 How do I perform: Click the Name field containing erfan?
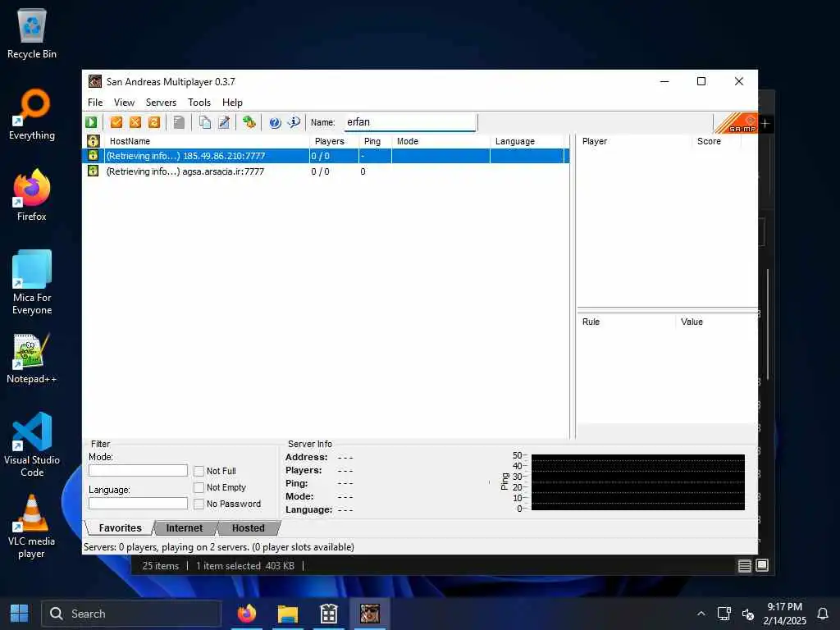coord(410,122)
